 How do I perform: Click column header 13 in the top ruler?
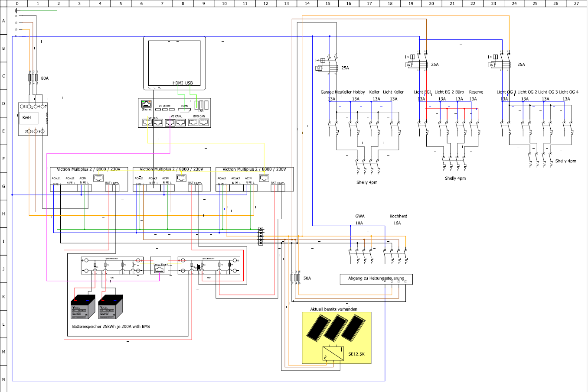pos(286,3)
